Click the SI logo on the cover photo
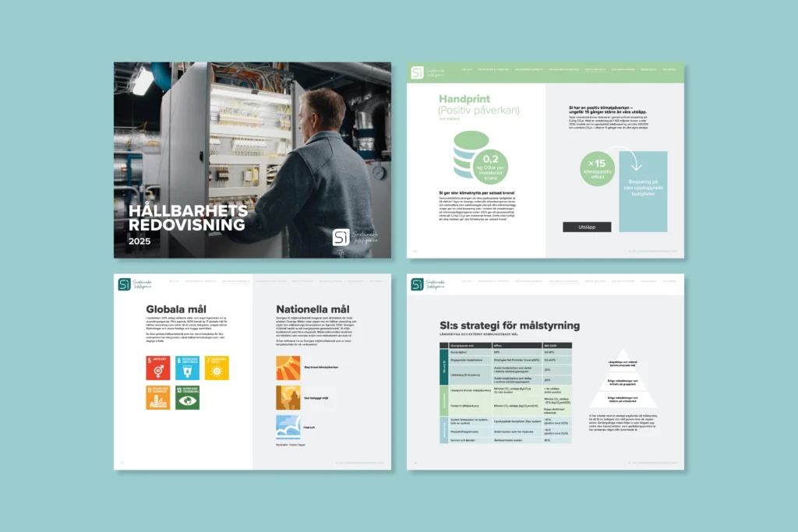 click(x=341, y=237)
